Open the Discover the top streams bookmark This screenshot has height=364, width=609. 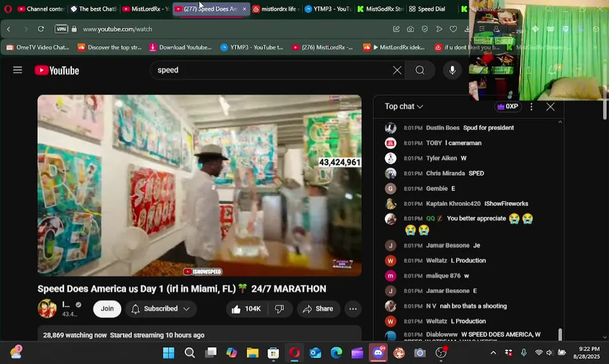(110, 48)
